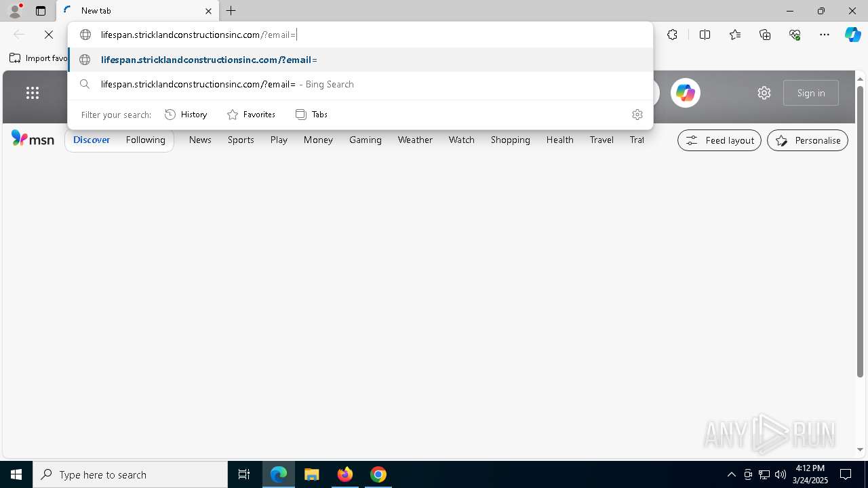Image resolution: width=868 pixels, height=488 pixels.
Task: Open the Watch category
Action: [462, 140]
